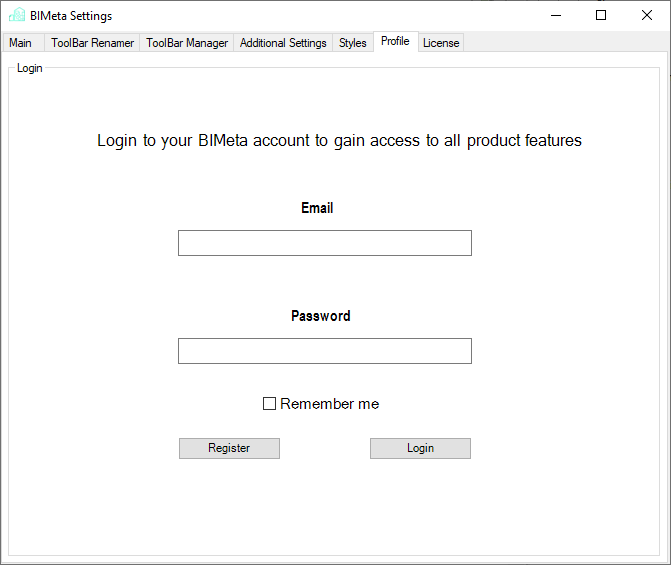Viewport: 671px width, 565px height.
Task: Minimize the BIMeta Settings window
Action: [556, 15]
